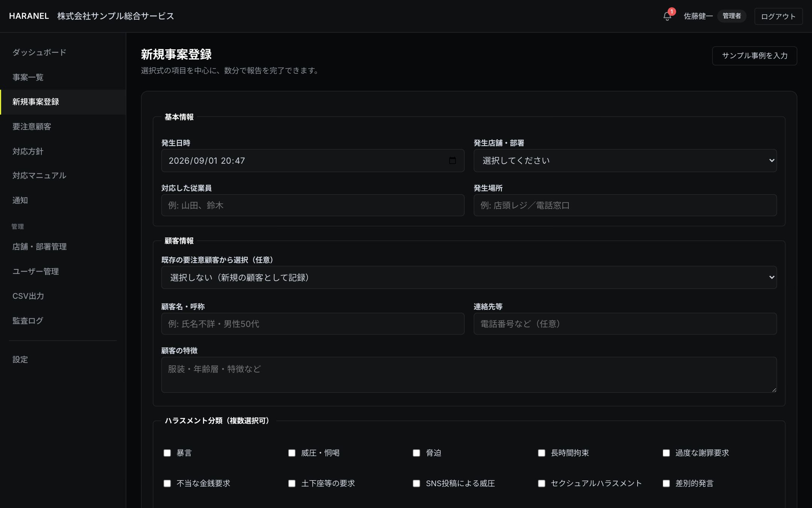Open the notification bell icon
This screenshot has height=508, width=812.
667,16
